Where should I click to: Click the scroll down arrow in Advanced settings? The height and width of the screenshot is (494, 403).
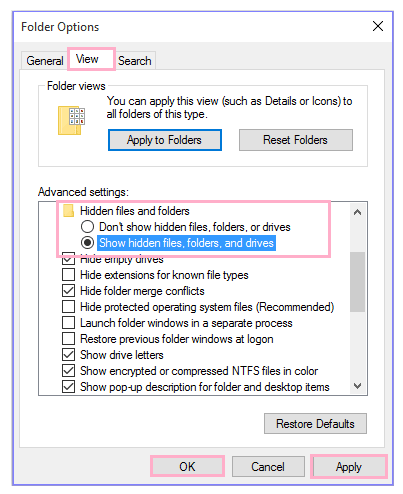(357, 386)
